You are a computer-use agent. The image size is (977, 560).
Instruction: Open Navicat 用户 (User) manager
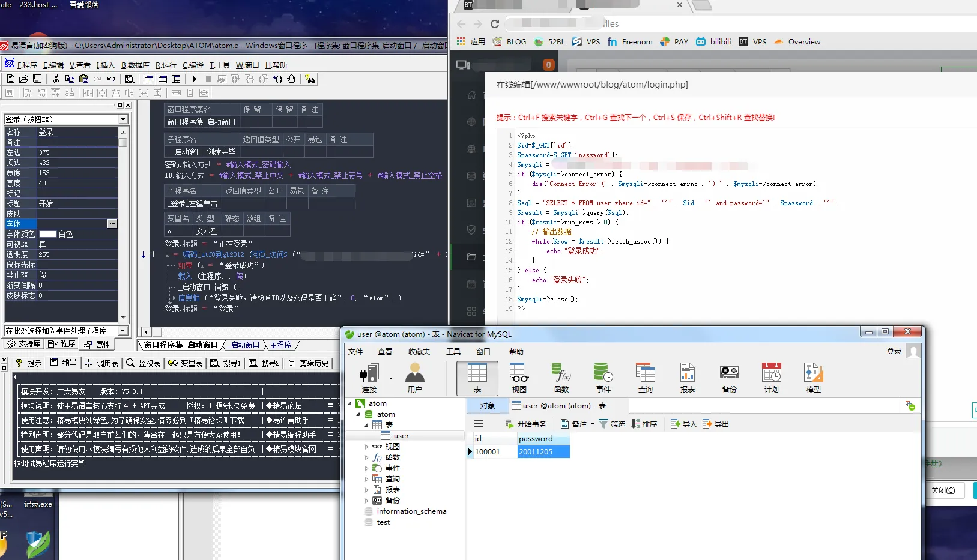click(414, 378)
